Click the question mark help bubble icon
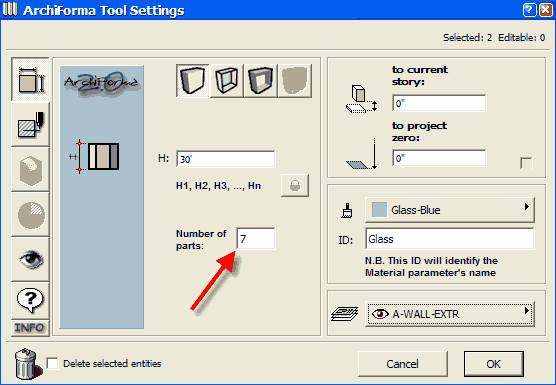 (30, 300)
